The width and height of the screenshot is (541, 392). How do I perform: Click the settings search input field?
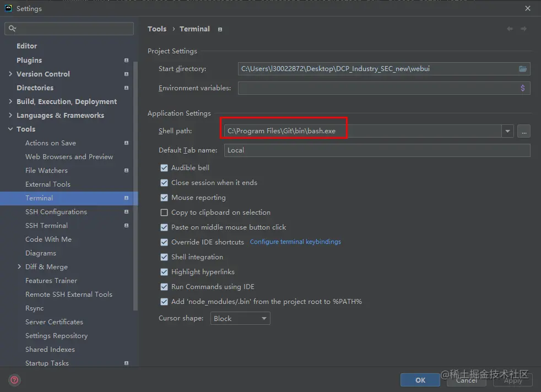pyautogui.click(x=69, y=28)
